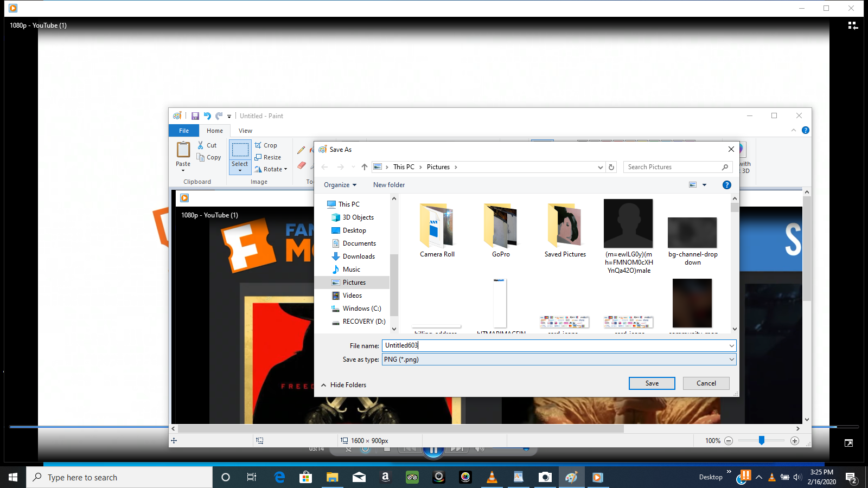Viewport: 868px width, 488px height.
Task: Collapse the ribbon using the minimize chevron
Action: (x=794, y=130)
